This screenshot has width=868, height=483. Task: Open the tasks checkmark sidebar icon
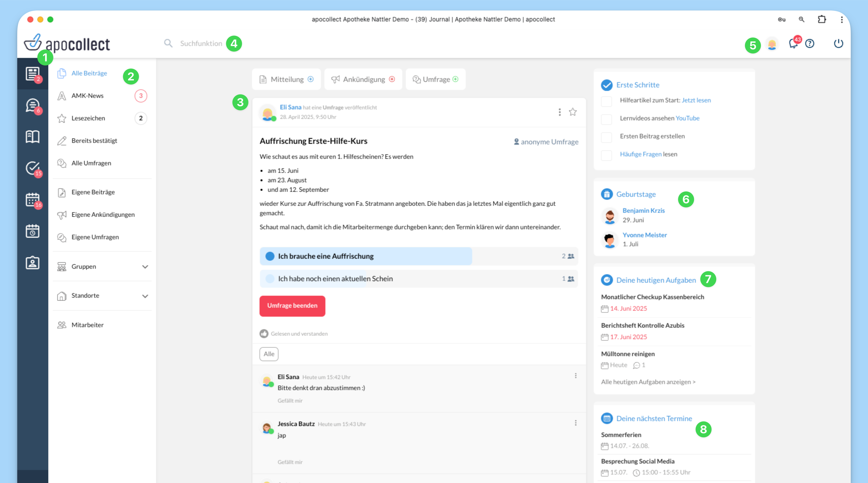pyautogui.click(x=32, y=168)
